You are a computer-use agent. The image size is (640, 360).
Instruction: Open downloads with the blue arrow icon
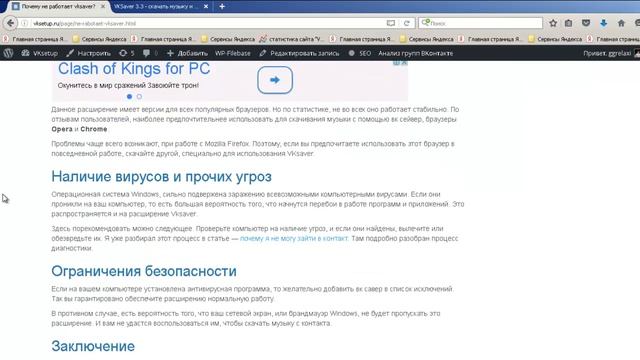pos(604,23)
